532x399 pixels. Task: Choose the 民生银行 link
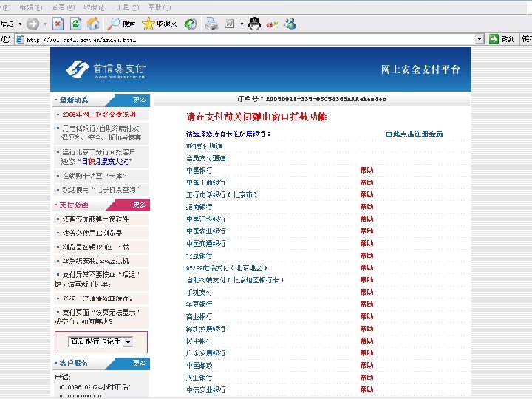(199, 341)
